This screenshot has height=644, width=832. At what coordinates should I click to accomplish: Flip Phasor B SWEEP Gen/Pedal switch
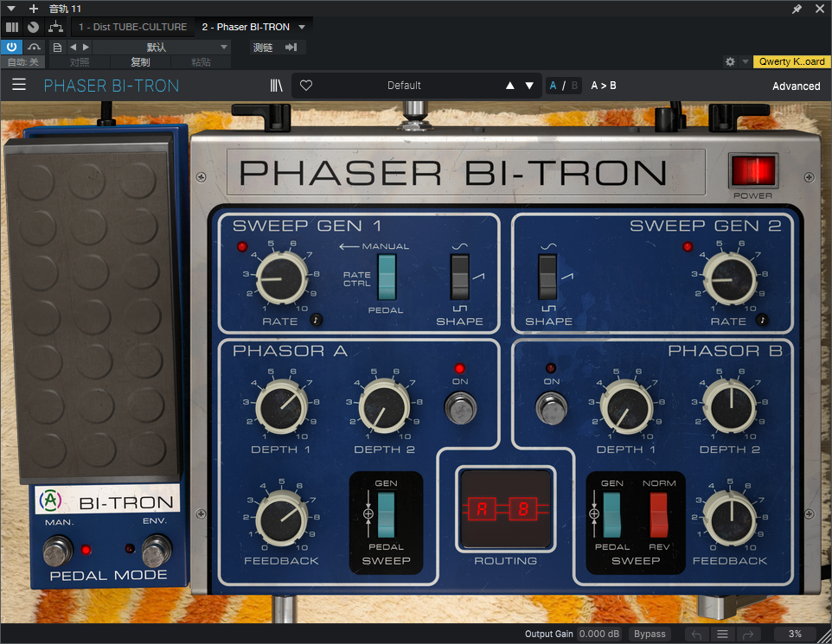[x=611, y=514]
